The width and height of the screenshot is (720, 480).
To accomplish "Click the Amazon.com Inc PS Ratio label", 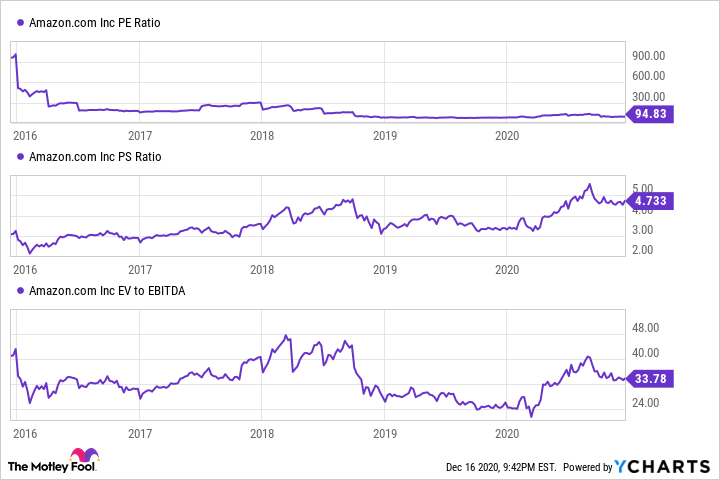I will click(x=94, y=156).
